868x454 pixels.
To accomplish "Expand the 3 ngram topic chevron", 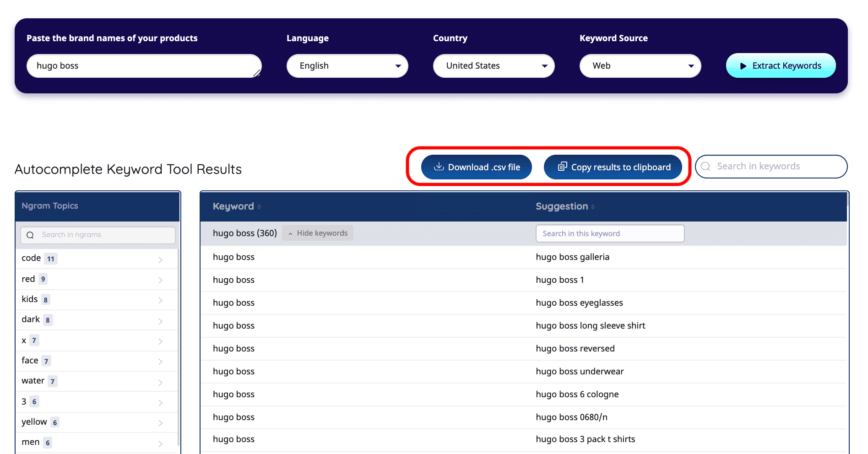I will click(x=160, y=403).
